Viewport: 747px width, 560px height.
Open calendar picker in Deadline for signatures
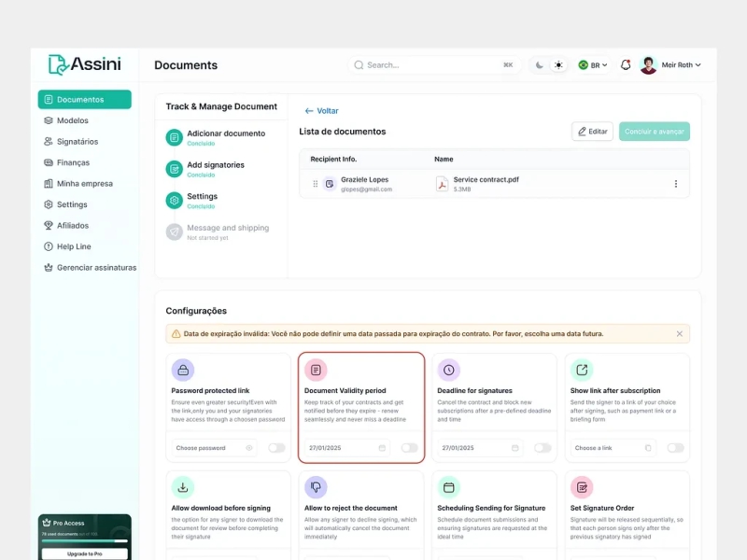point(515,448)
